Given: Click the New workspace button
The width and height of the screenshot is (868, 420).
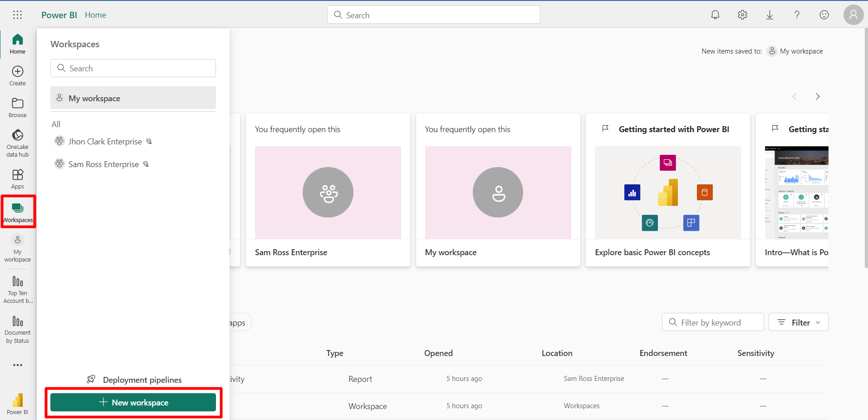Looking at the screenshot, I should [133, 402].
